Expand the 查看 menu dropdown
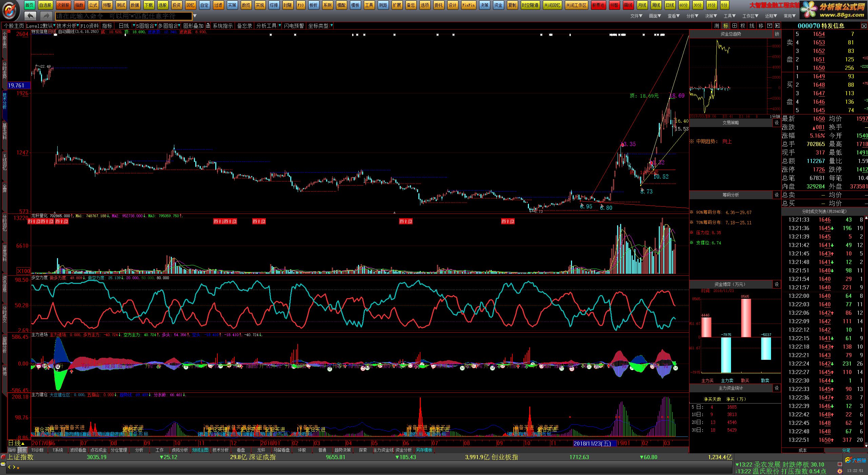Screen dimensions: 868x475 click(x=673, y=16)
